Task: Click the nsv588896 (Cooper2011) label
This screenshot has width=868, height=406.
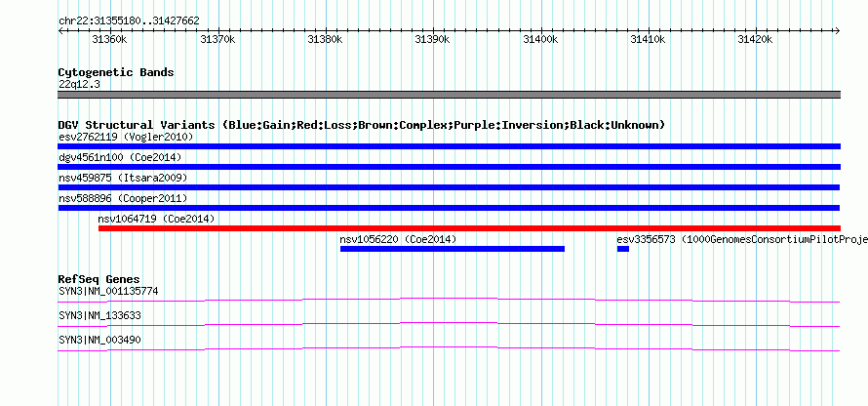Action: click(x=123, y=198)
